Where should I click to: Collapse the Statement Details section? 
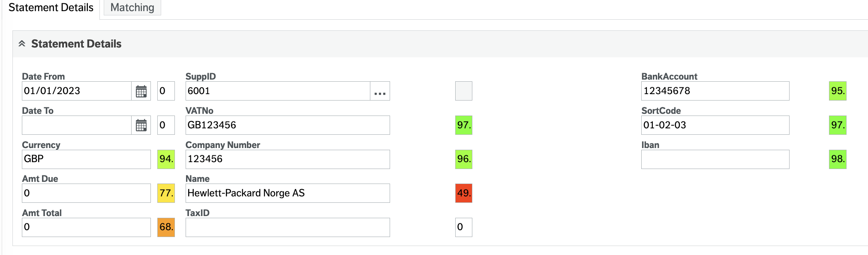click(x=22, y=43)
